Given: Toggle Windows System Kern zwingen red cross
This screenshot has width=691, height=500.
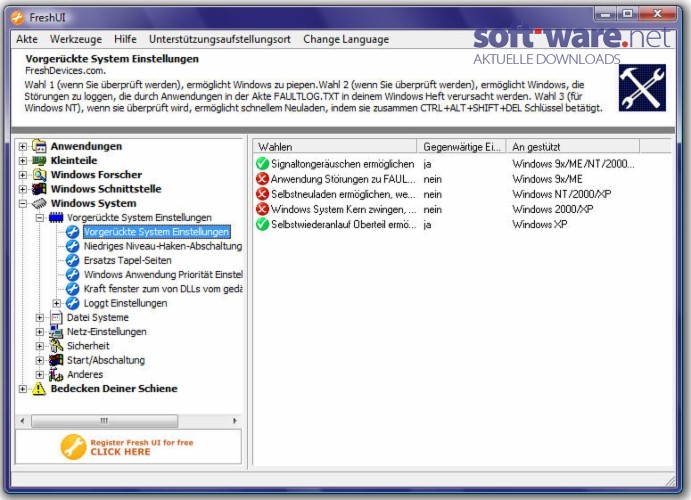Looking at the screenshot, I should click(x=262, y=209).
